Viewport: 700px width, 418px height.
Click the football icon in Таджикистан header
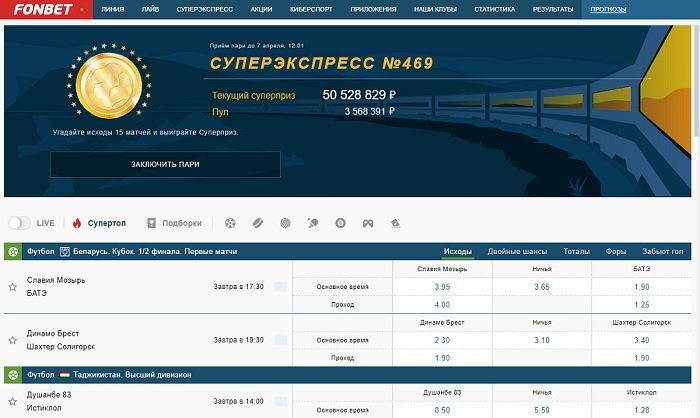(13, 375)
